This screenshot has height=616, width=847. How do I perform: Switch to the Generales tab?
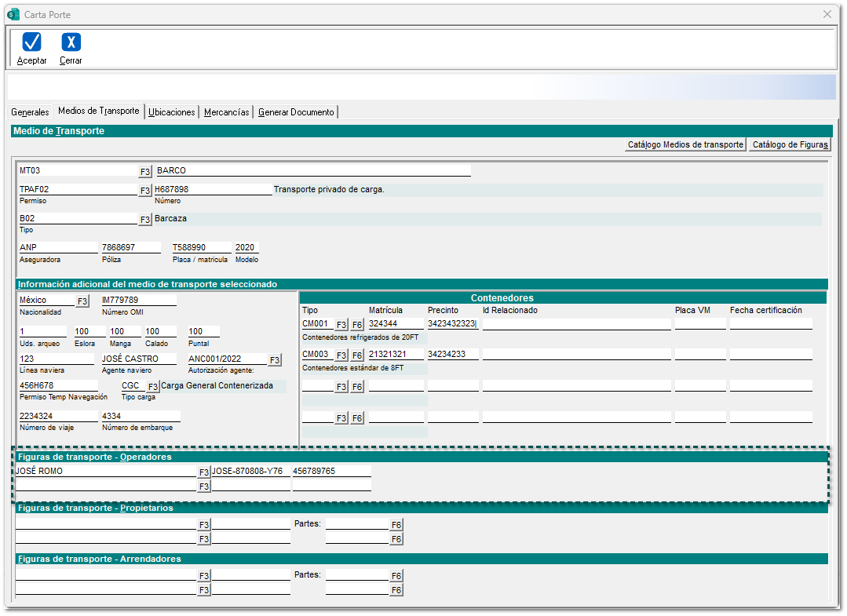tap(30, 112)
